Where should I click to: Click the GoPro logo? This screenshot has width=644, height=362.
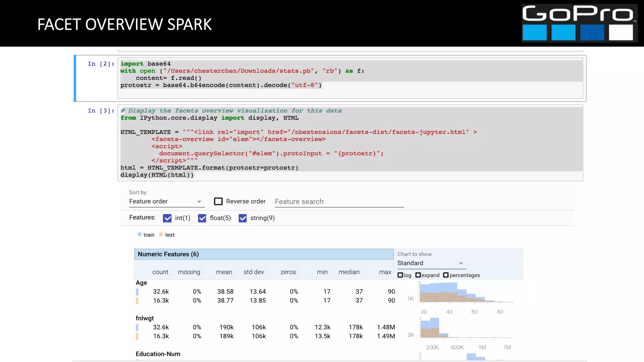(579, 23)
